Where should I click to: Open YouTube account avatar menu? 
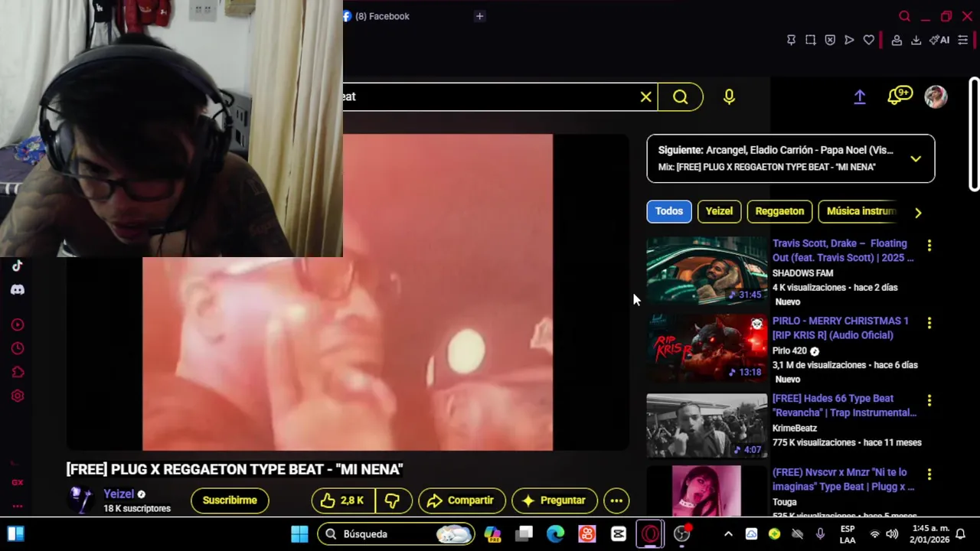pyautogui.click(x=936, y=96)
